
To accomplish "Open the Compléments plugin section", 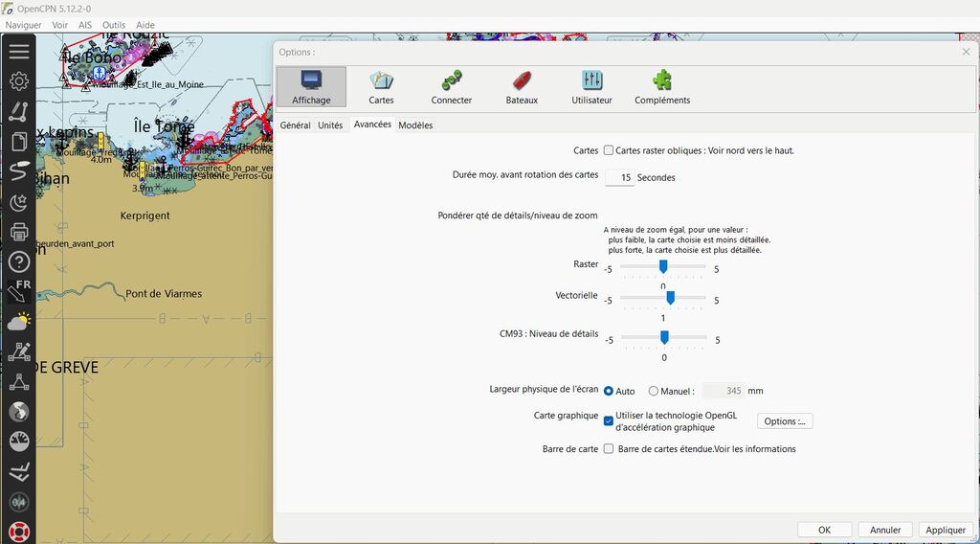I will tap(661, 86).
